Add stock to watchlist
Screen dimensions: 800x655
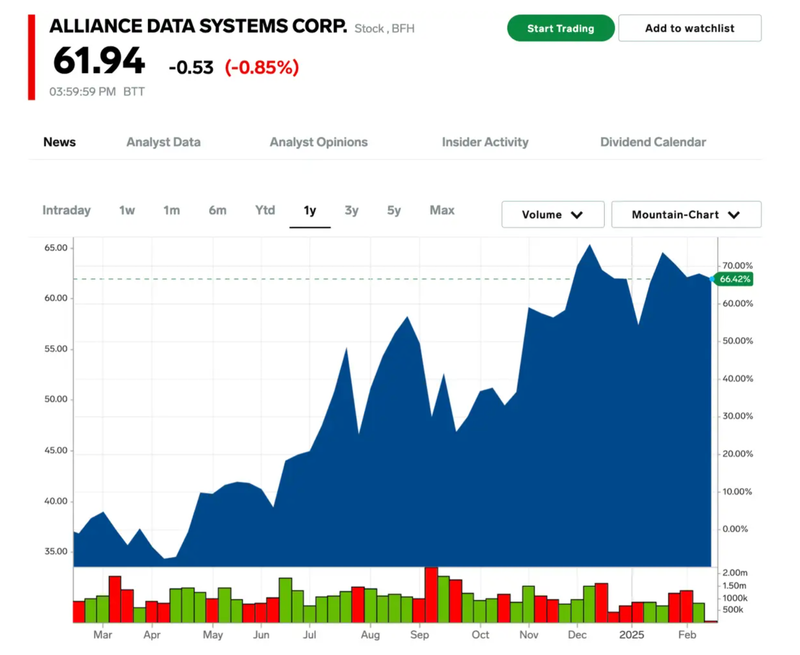point(689,28)
